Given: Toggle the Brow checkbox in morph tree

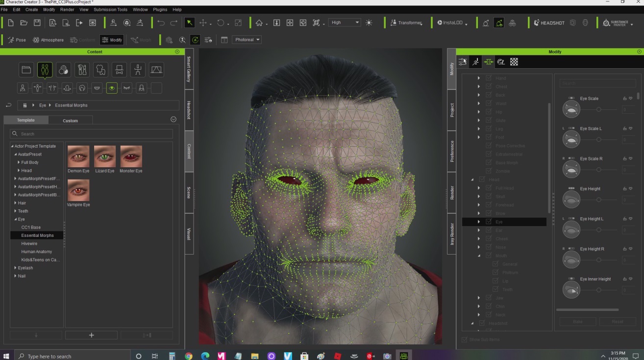Looking at the screenshot, I should click(x=489, y=213).
